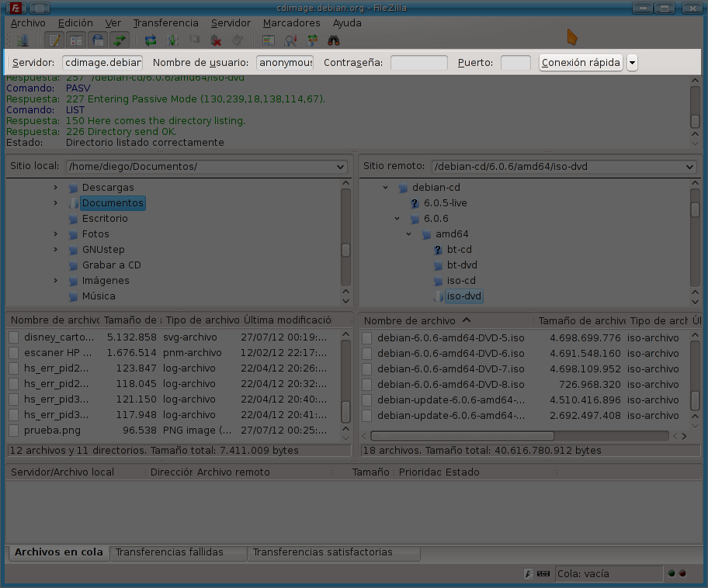Image resolution: width=708 pixels, height=588 pixels.
Task: Check the prueba.png file checkbox
Action: pyautogui.click(x=14, y=430)
